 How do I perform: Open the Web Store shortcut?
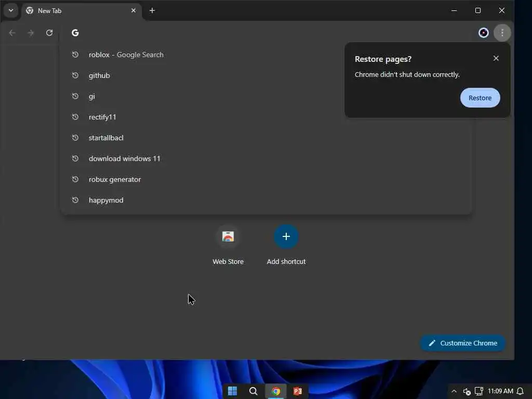(228, 245)
